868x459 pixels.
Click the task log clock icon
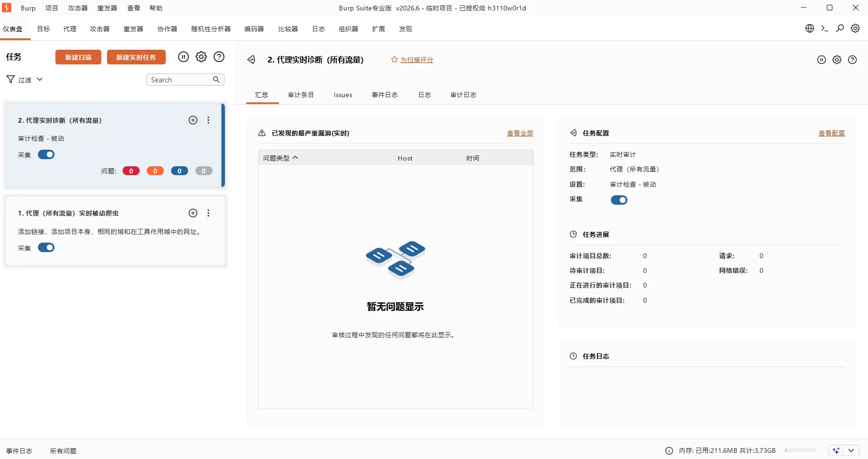pos(573,356)
